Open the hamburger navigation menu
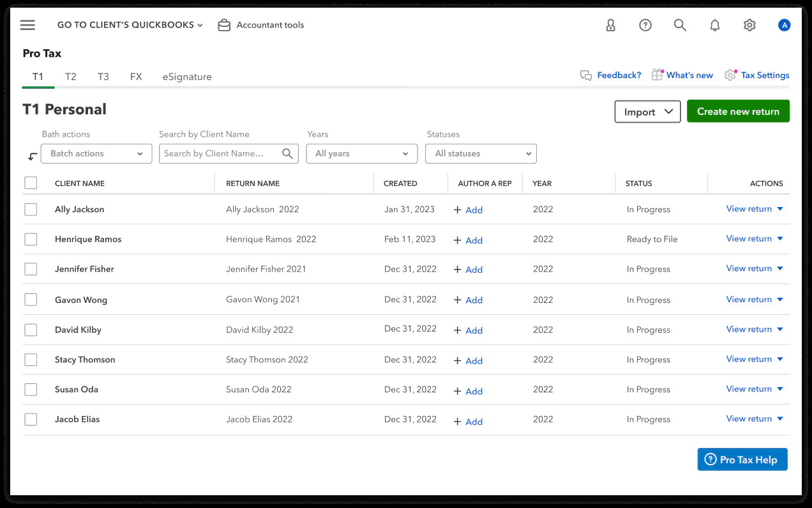This screenshot has width=812, height=508. [27, 25]
